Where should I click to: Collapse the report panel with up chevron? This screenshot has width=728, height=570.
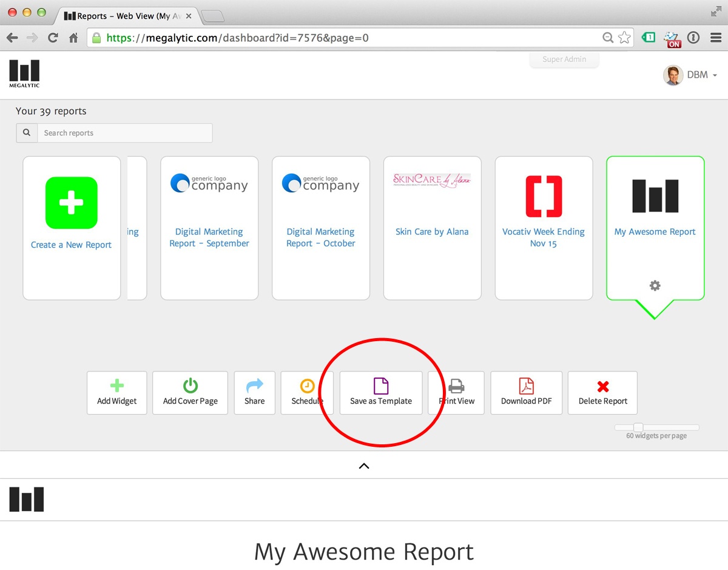[364, 466]
